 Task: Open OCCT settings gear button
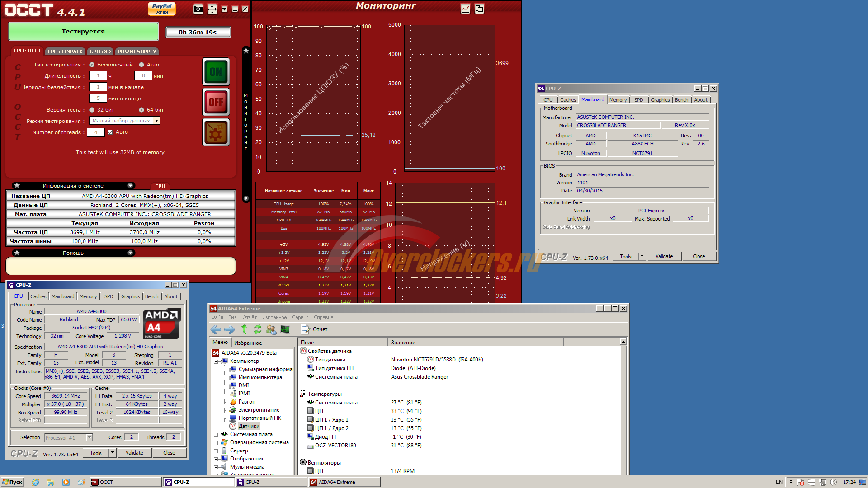pyautogui.click(x=216, y=132)
